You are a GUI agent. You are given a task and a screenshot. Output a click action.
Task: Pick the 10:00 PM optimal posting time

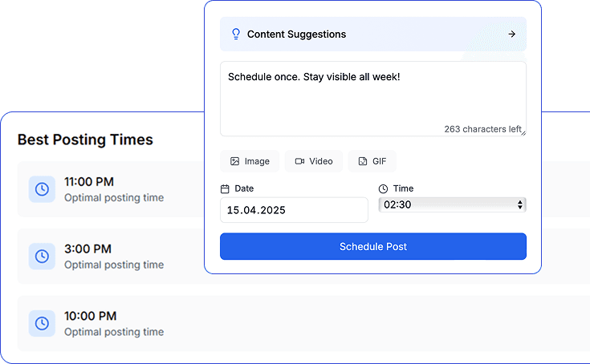114,324
